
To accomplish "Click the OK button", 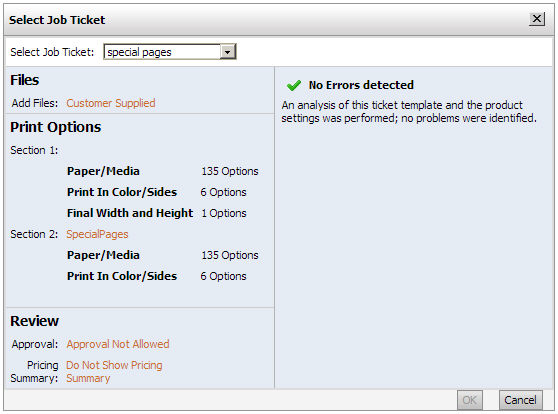I will 469,400.
